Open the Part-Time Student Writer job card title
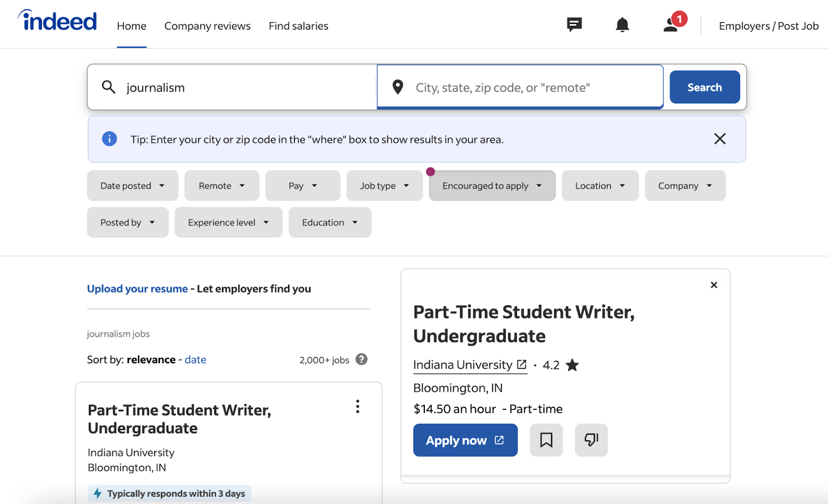Image resolution: width=828 pixels, height=504 pixels. [179, 419]
